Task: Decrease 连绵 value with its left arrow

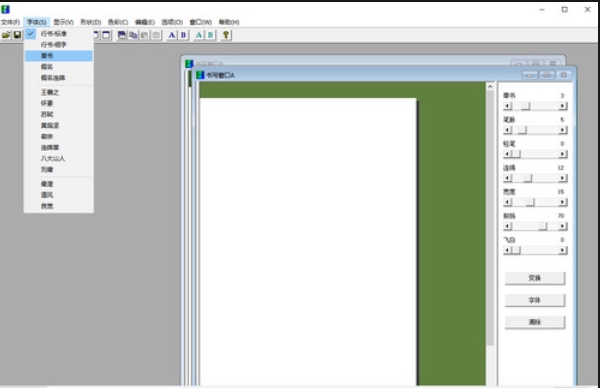Action: 508,178
